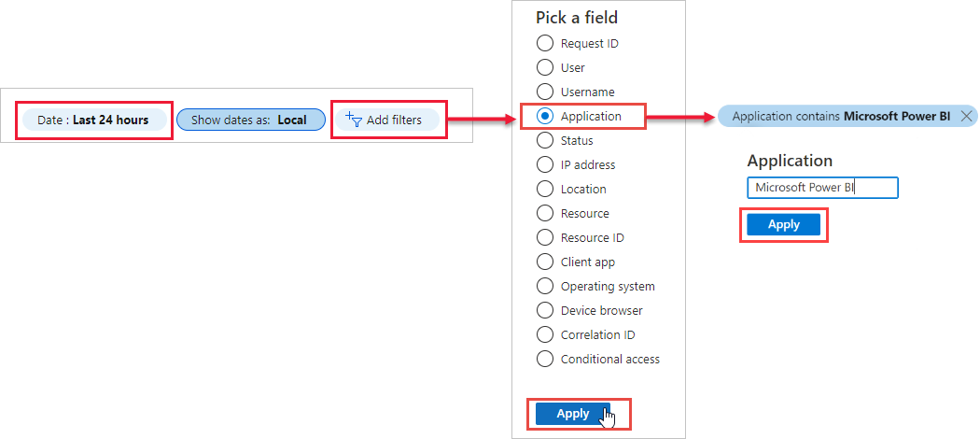Select the Correlation ID radio button
Screen dimensions: 980x439
pyautogui.click(x=545, y=334)
